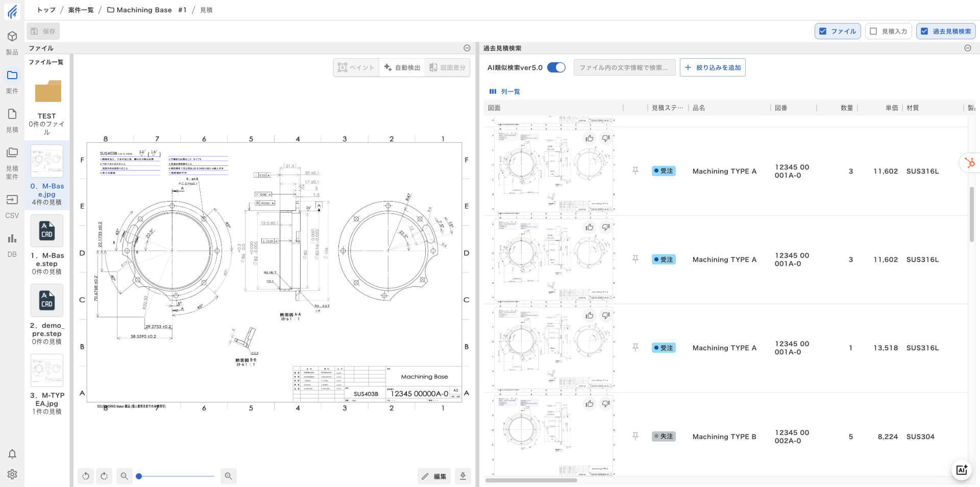Viewport: 980px width, 487px height.
Task: Click drawing number 12345 00 002A-0
Action: 792,436
